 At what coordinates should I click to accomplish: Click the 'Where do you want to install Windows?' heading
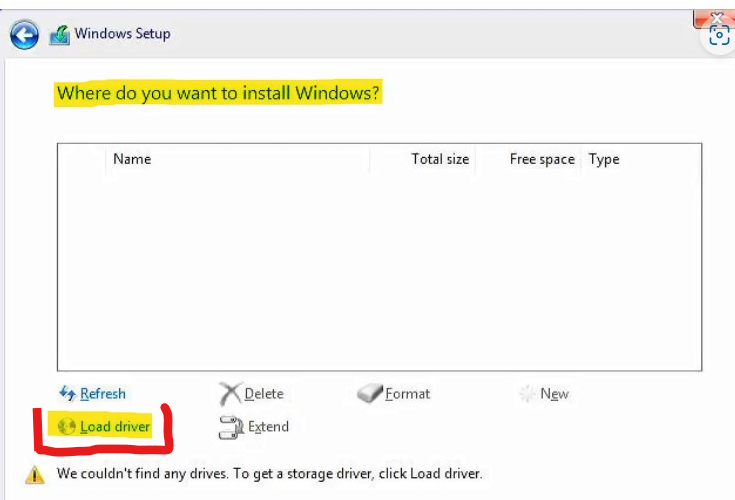(x=218, y=93)
